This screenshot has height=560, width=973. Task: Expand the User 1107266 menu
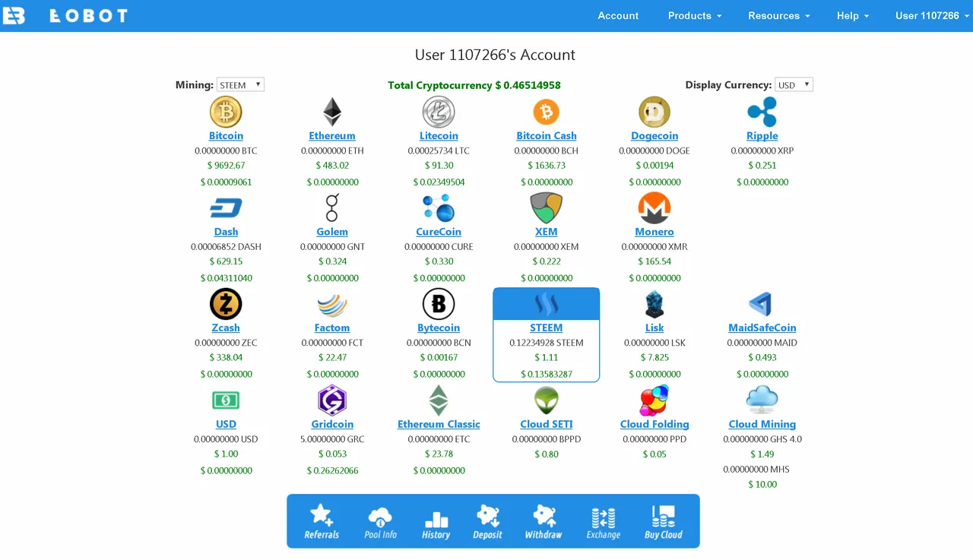point(932,15)
